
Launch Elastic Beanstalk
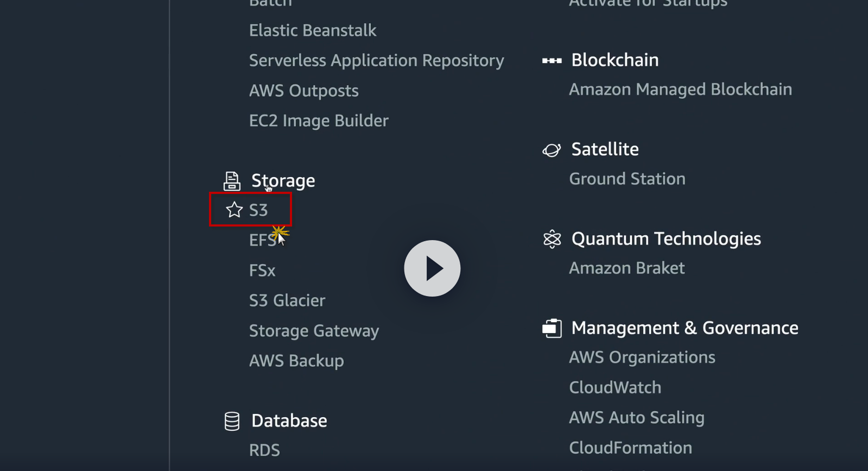pyautogui.click(x=313, y=30)
